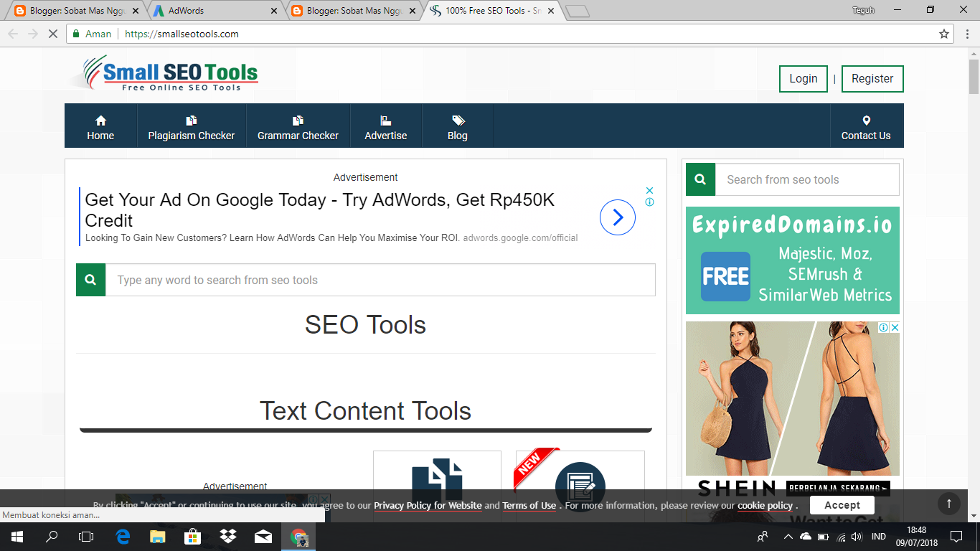Open the Blog nav item
Viewport: 980px width, 551px height.
(x=458, y=126)
